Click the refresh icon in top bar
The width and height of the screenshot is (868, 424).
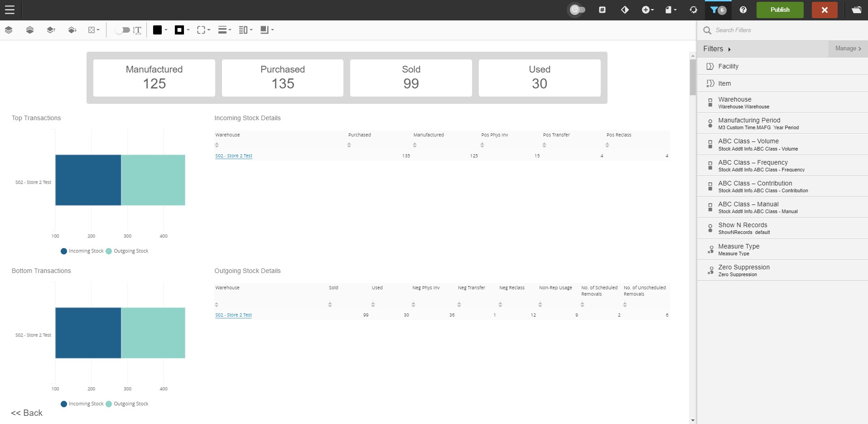click(693, 10)
